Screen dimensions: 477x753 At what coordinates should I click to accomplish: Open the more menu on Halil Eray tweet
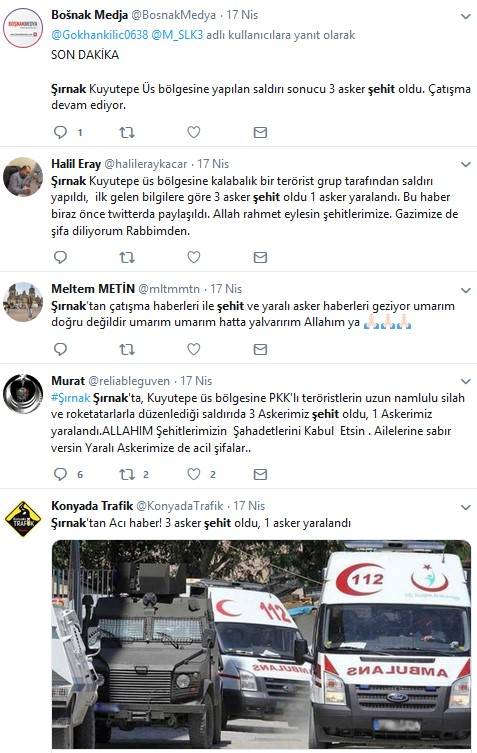(x=465, y=165)
